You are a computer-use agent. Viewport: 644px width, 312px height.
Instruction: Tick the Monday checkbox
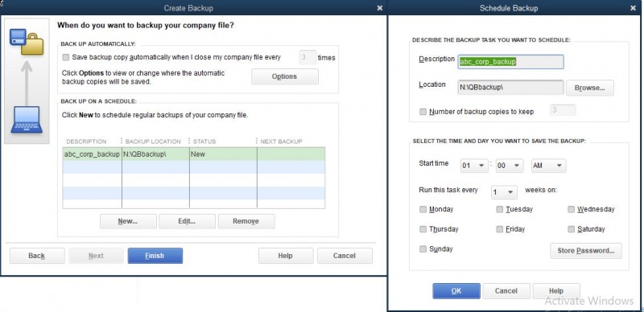tap(423, 209)
